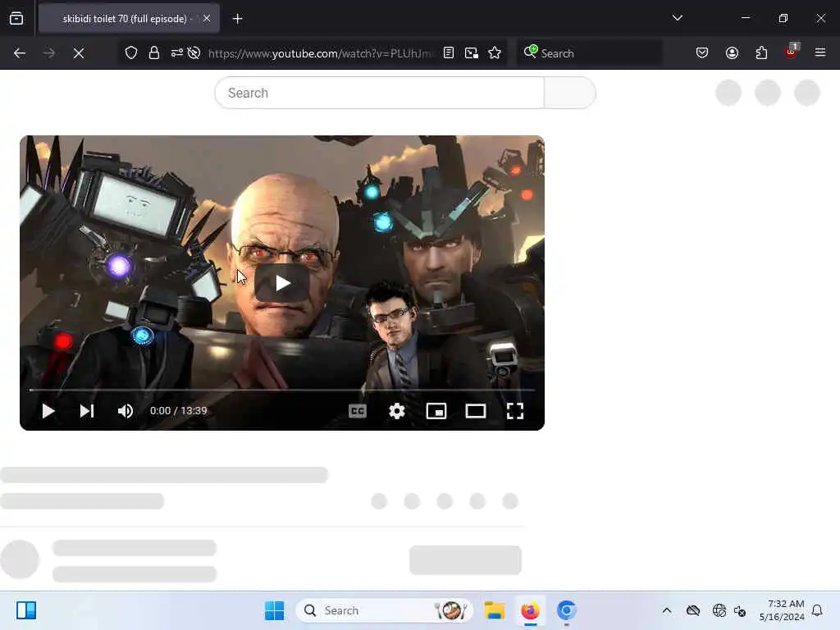This screenshot has width=840, height=630.
Task: Open the Windows widgets panel
Action: [25, 610]
